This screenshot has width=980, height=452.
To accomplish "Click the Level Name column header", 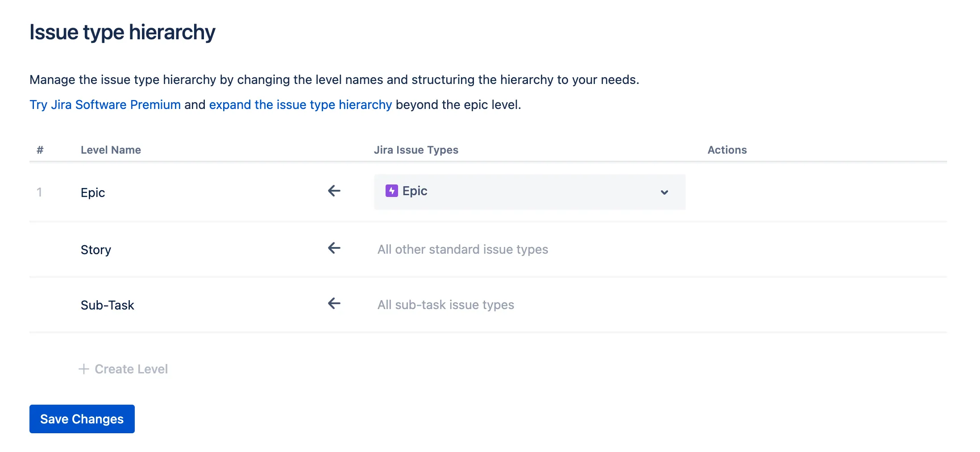I will [111, 150].
